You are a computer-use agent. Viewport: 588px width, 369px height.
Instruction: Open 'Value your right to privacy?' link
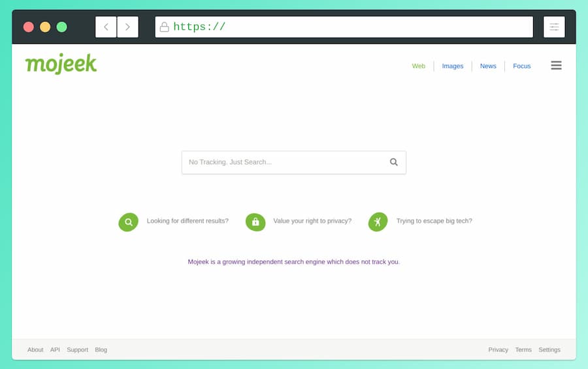[312, 221]
